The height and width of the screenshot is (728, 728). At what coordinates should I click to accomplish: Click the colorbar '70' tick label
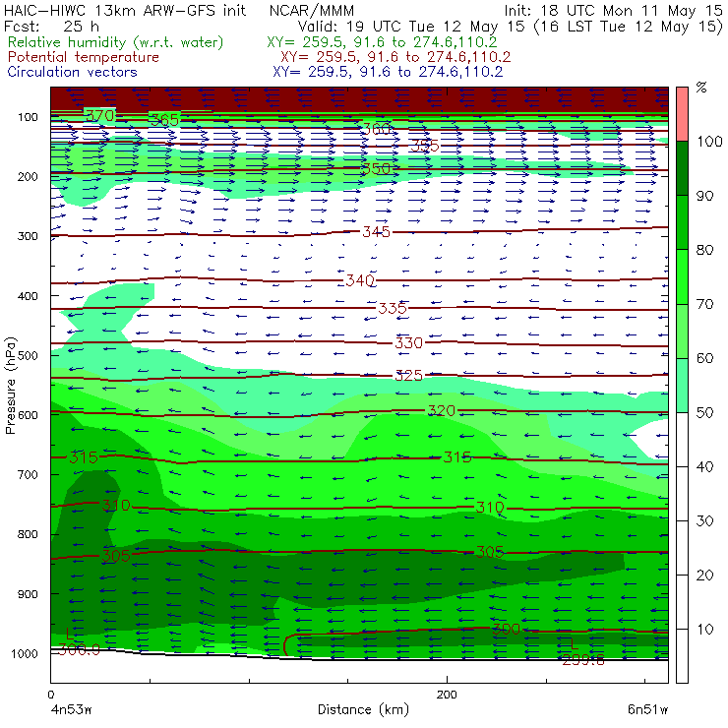(704, 305)
